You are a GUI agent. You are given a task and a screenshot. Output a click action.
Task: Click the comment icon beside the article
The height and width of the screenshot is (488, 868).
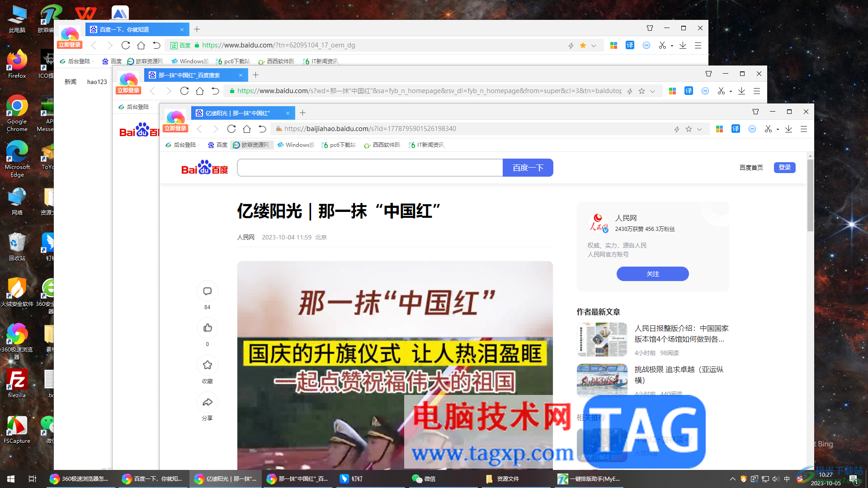pyautogui.click(x=208, y=291)
